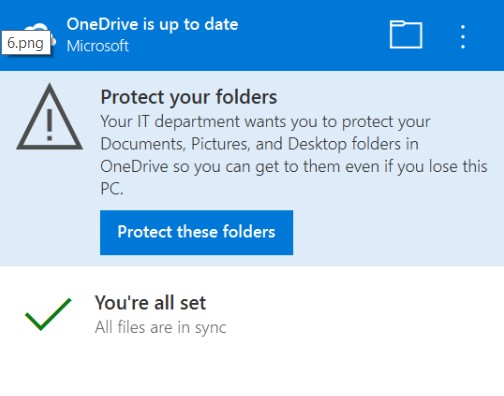
Task: Click the 'Your IT department wants' text line
Action: pos(265,121)
